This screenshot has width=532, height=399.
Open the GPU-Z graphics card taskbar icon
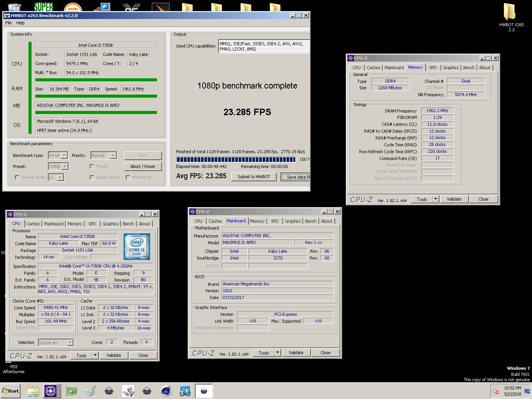(x=71, y=391)
